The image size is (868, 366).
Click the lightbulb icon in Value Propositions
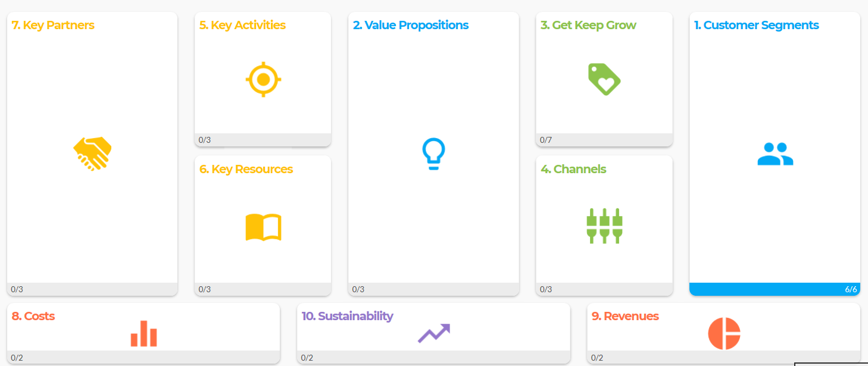click(x=433, y=154)
